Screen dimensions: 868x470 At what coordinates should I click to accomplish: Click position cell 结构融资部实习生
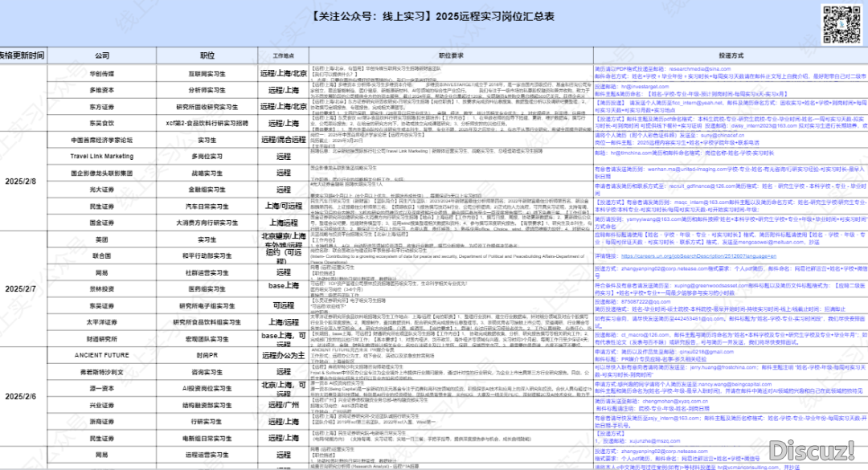[207, 405]
